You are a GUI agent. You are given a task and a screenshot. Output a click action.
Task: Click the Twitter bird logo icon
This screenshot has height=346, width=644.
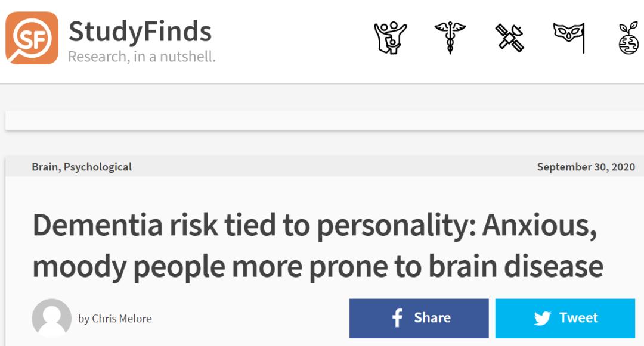pyautogui.click(x=543, y=318)
